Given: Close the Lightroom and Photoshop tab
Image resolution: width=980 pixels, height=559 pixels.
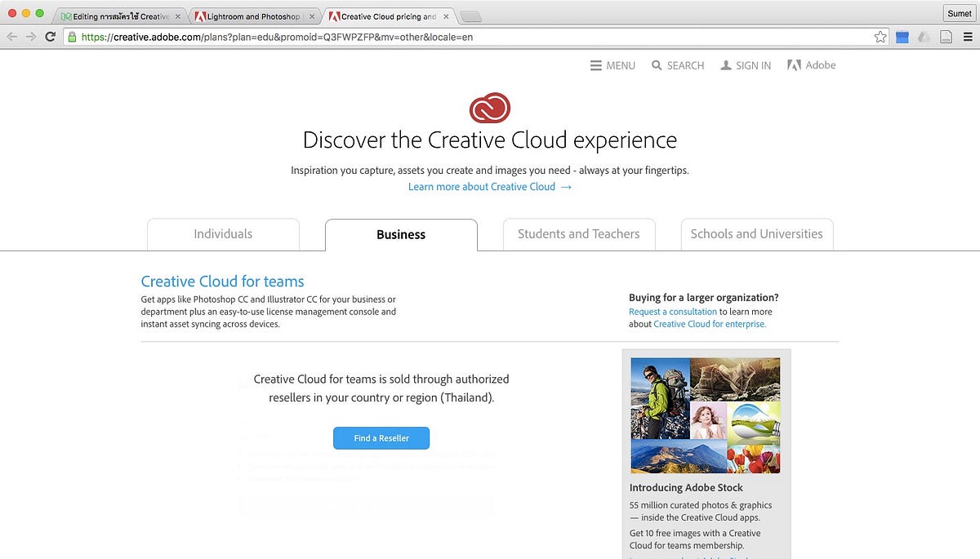Looking at the screenshot, I should pos(313,16).
